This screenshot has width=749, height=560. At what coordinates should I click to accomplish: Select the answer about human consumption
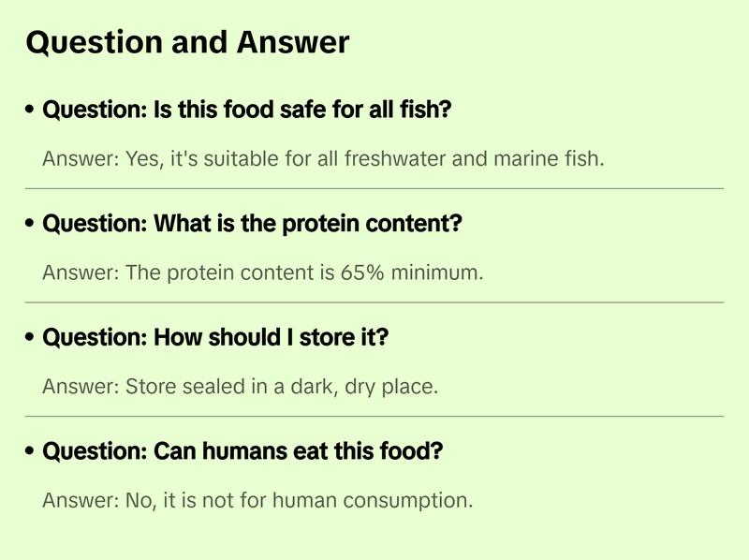[x=257, y=500]
